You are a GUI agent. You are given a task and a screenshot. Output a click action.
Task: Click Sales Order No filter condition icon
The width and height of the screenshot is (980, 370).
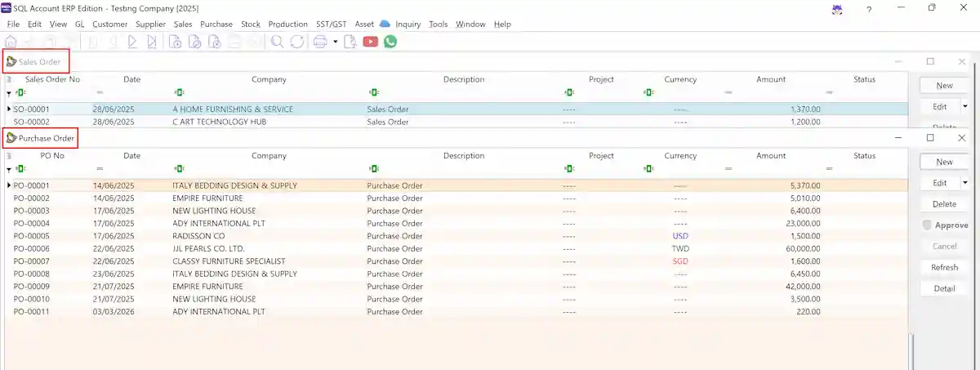(x=20, y=92)
